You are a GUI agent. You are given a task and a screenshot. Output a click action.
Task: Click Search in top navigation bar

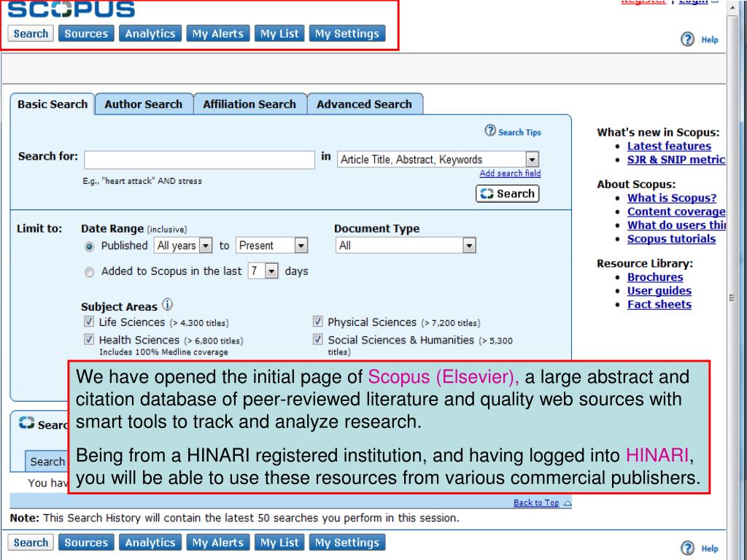point(31,34)
